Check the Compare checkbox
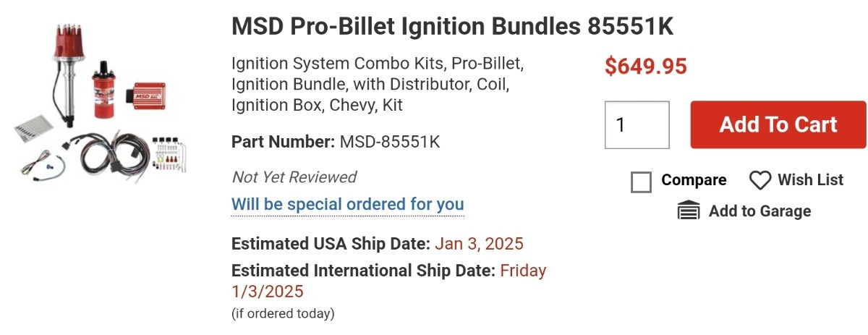The width and height of the screenshot is (868, 335). pos(641,182)
